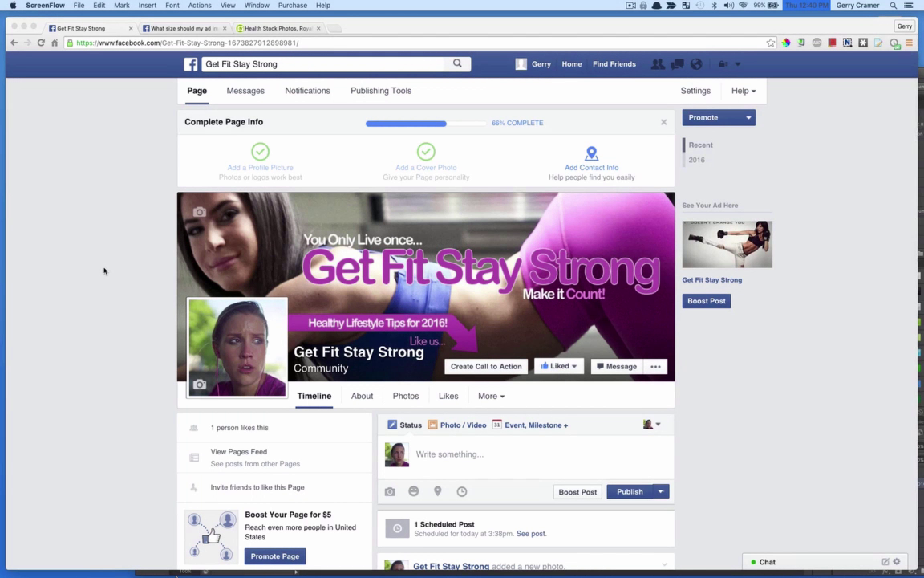Screen dimensions: 924x578
Task: Open the Settings link
Action: (x=695, y=91)
